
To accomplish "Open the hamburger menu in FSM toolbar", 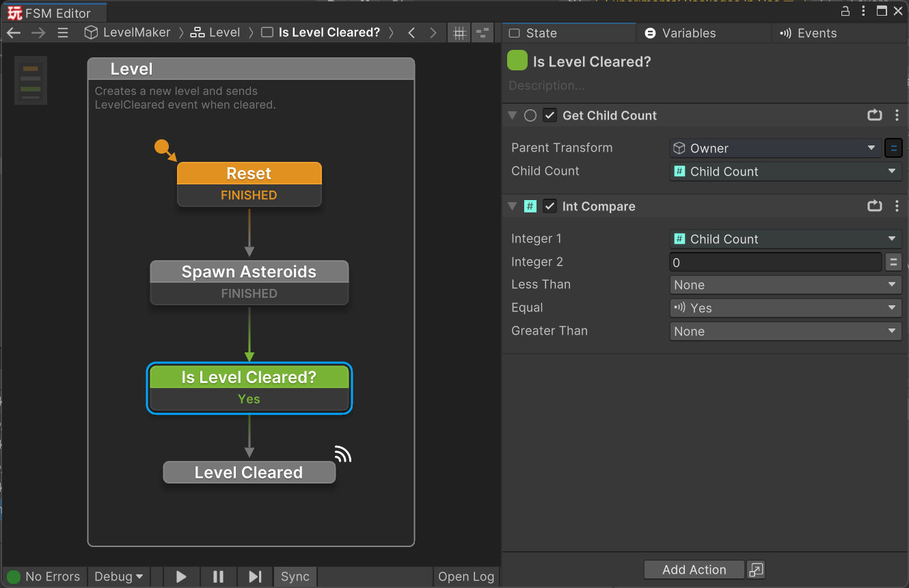I will point(63,33).
